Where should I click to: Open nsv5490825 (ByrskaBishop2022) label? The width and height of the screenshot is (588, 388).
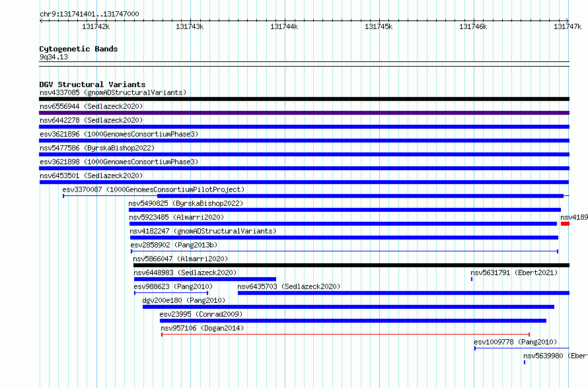click(x=186, y=203)
